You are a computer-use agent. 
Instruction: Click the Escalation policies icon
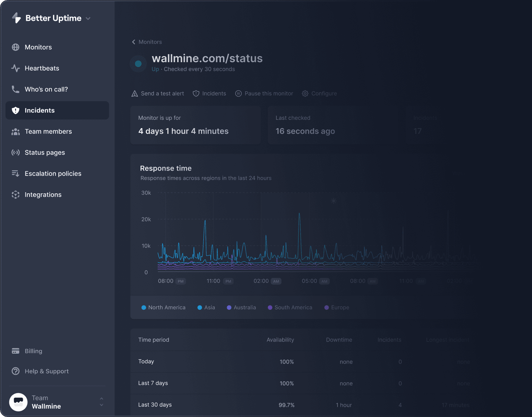[x=16, y=174]
